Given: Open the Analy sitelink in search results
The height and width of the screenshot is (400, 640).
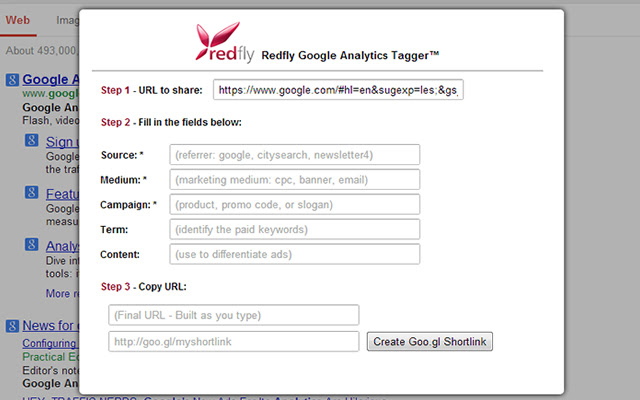Looking at the screenshot, I should coord(62,246).
